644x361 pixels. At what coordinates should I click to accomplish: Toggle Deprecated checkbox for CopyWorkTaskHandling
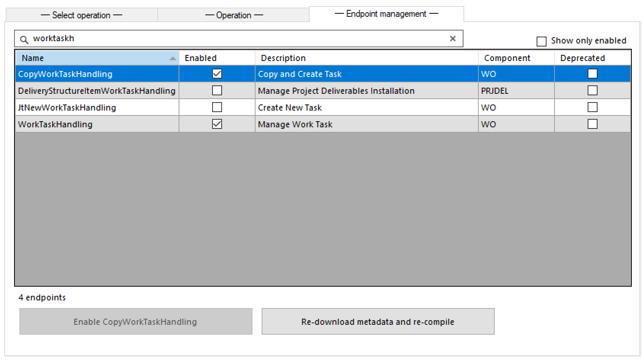592,74
